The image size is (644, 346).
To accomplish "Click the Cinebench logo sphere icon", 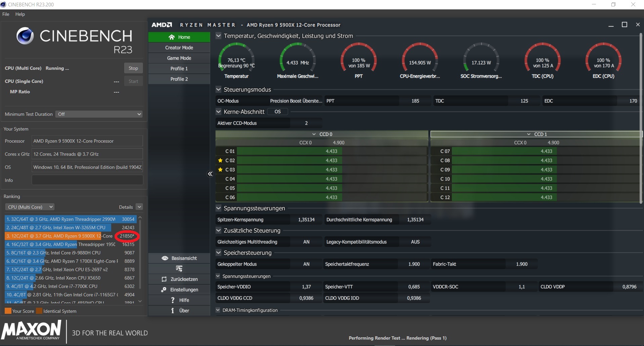I will click(25, 36).
